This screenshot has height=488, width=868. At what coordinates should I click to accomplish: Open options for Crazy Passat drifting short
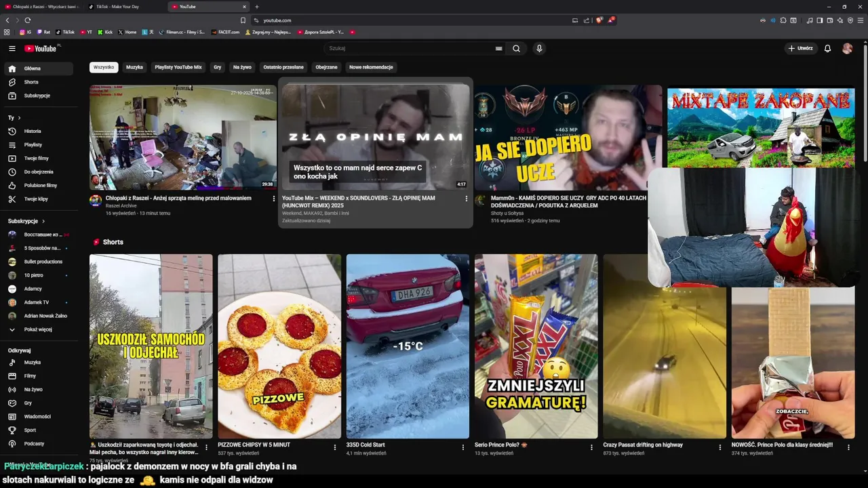720,447
